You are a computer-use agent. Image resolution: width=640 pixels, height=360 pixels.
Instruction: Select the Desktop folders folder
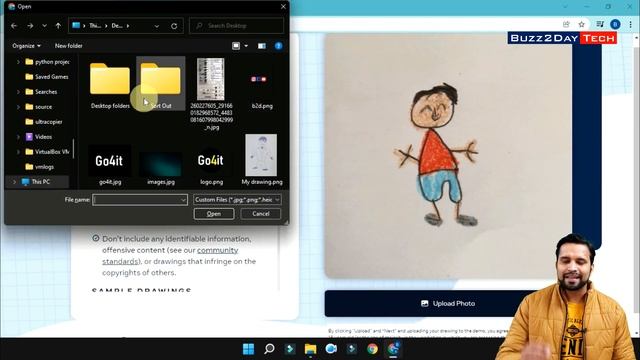(110, 84)
